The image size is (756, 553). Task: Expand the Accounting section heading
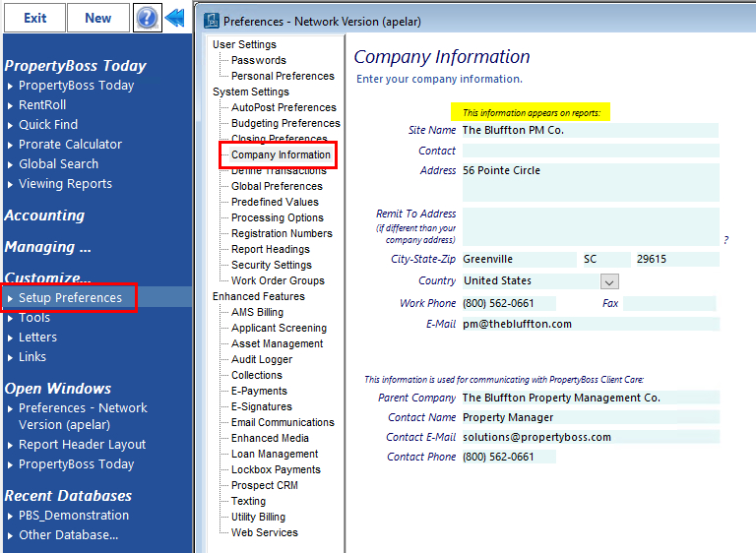[x=44, y=215]
